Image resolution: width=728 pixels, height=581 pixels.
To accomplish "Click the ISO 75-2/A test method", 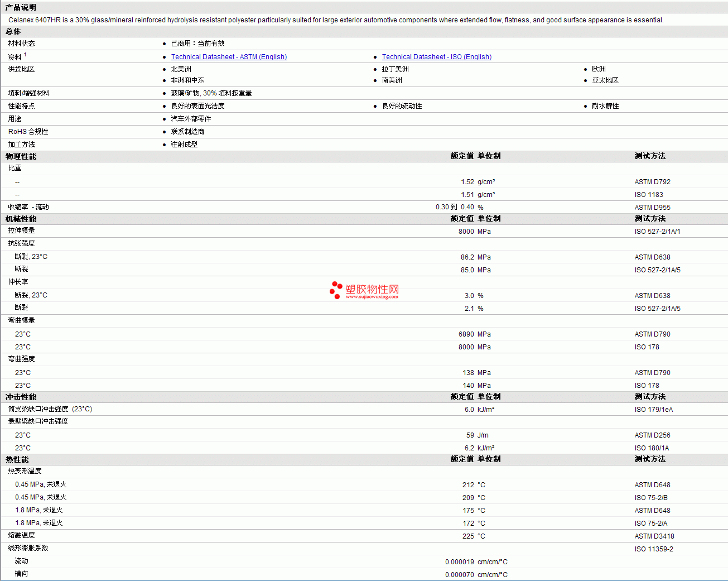I will 651,524.
